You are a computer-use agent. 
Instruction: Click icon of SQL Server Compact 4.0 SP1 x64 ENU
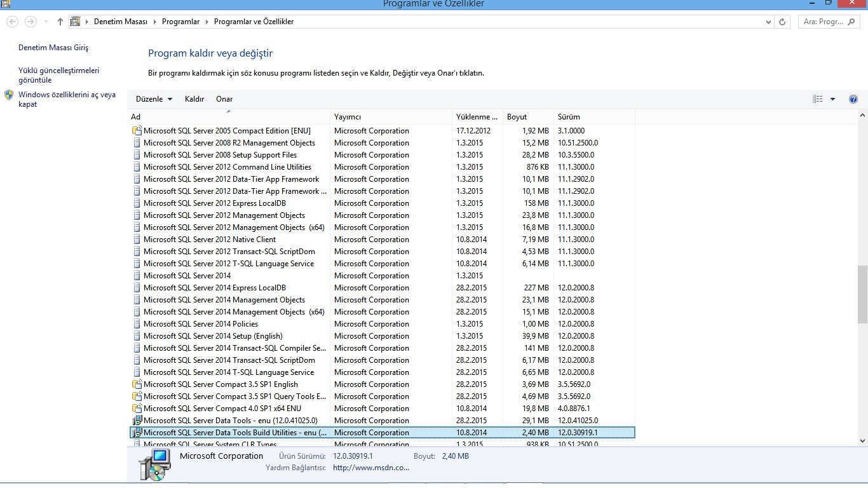coord(137,409)
